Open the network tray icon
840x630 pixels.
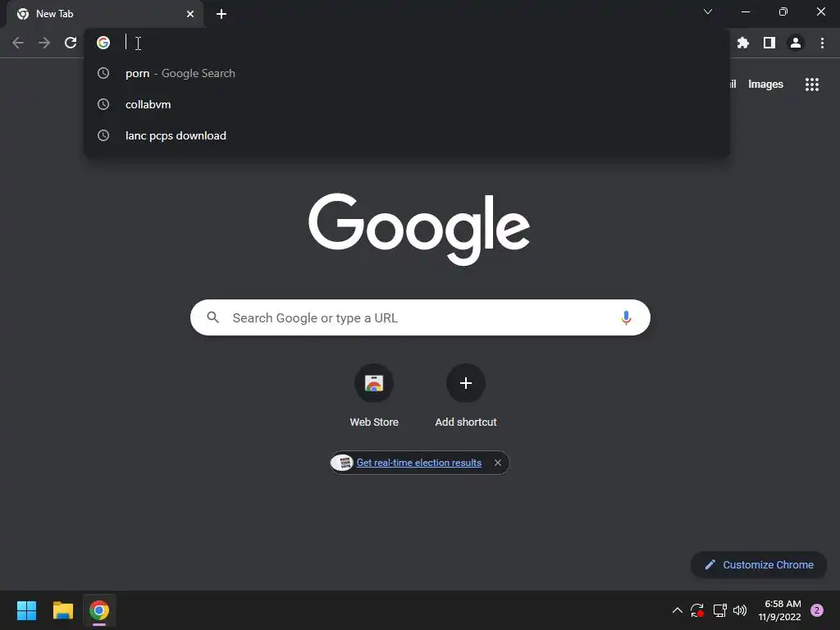click(719, 610)
